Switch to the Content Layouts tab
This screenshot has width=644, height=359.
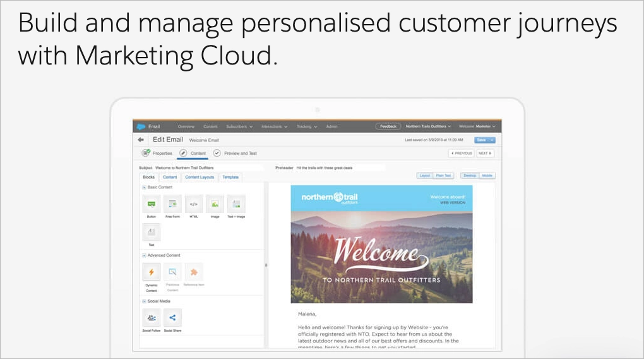pos(200,177)
